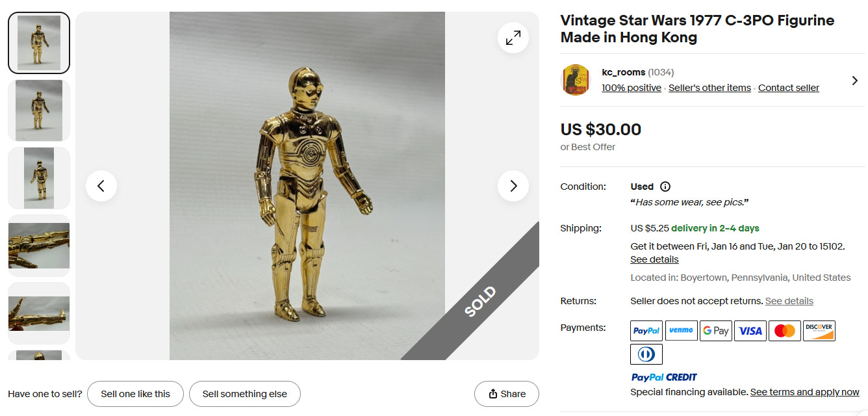The image size is (868, 416).
Task: Open See terms and apply now
Action: click(804, 392)
